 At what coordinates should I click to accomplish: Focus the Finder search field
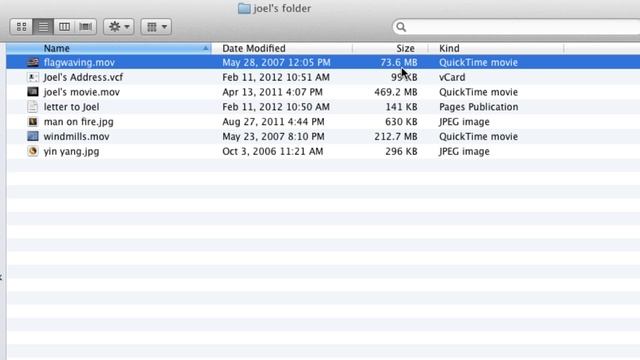point(516,27)
